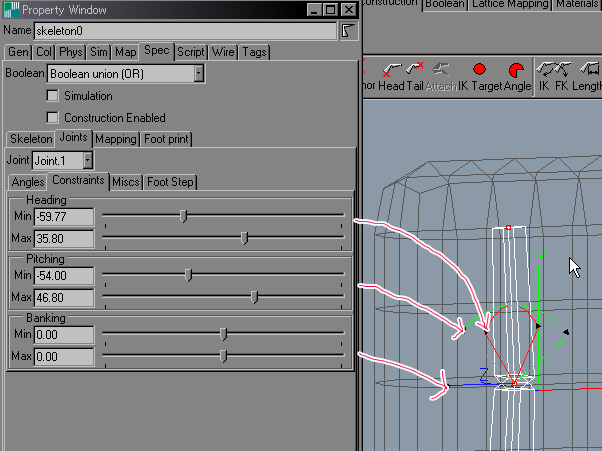Click the Pitching Min value -54.00
This screenshot has width=602, height=451.
pos(64,276)
